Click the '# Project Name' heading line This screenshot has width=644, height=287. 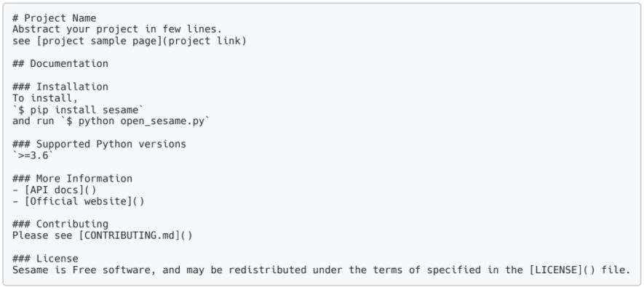click(x=55, y=18)
